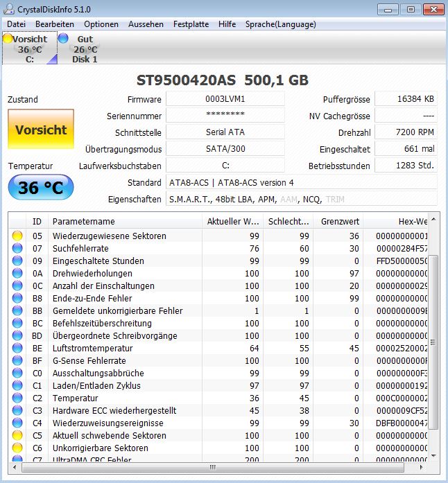
Task: Click the Schlecht... column header
Action: pyautogui.click(x=288, y=222)
